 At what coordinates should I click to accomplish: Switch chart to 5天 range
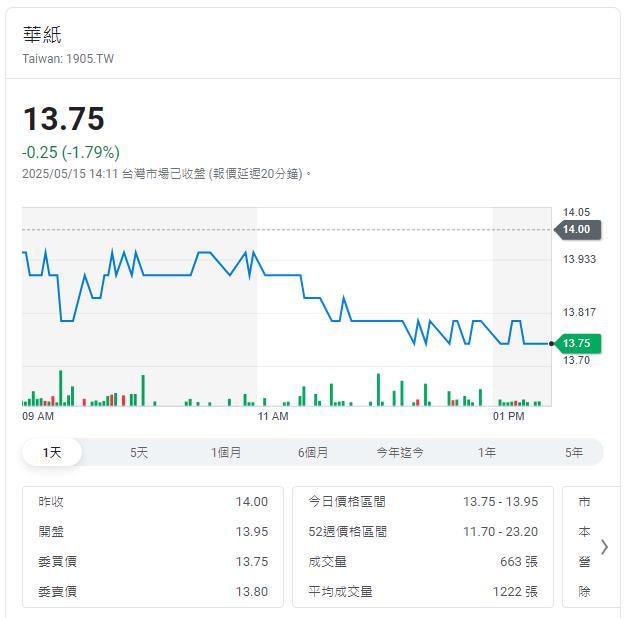(139, 452)
